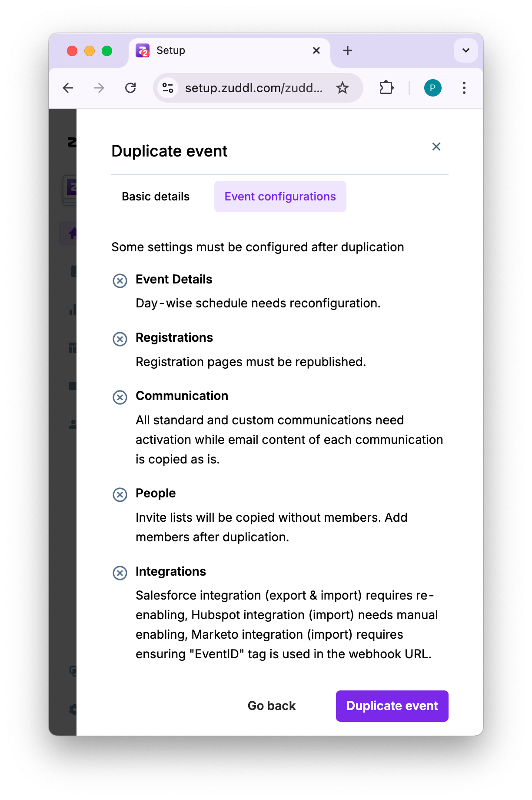Close the Duplicate event dialog
The height and width of the screenshot is (800, 532).
click(x=436, y=147)
